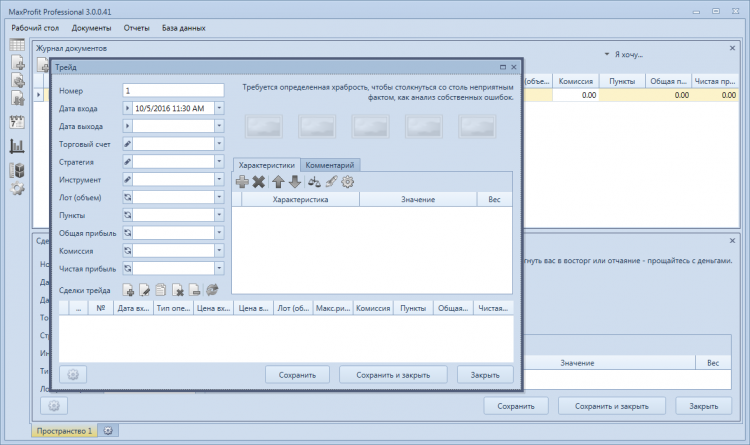Open the sidebar settings gear

[x=17, y=189]
